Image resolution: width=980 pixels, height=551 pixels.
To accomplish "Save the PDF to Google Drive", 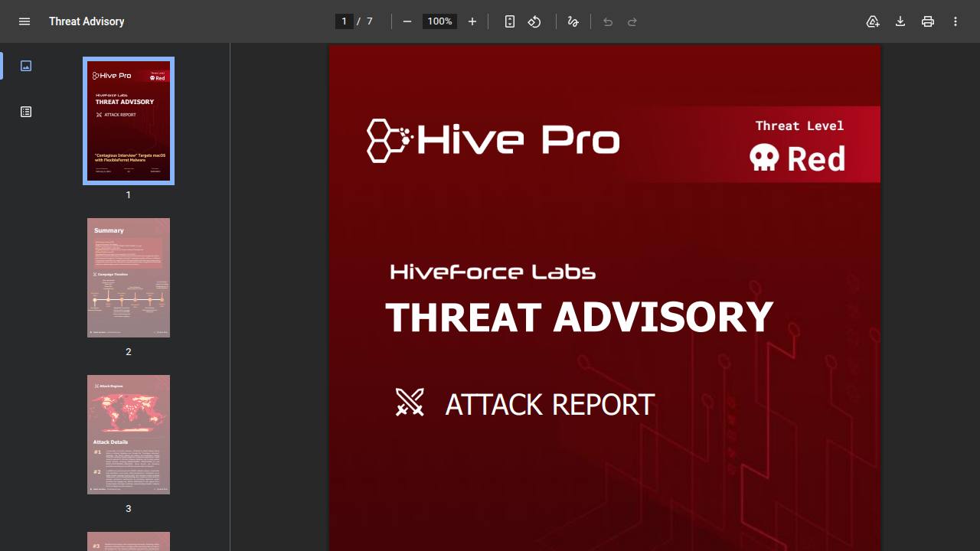I will (x=873, y=21).
